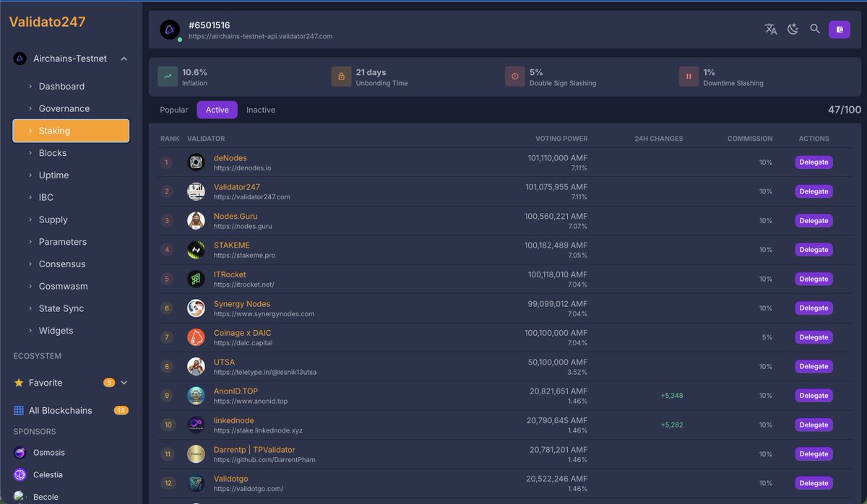The width and height of the screenshot is (867, 504).
Task: Open Widgets in the sidebar
Action: pos(71,331)
